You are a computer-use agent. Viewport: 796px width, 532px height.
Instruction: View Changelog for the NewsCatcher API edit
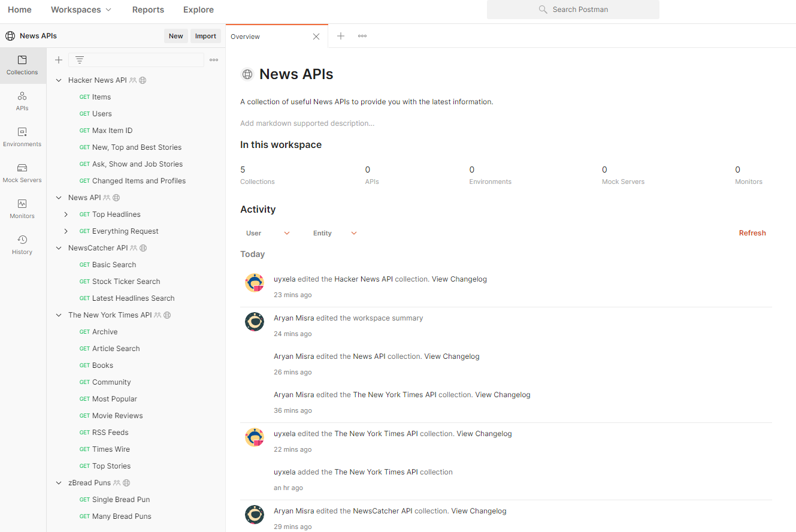pyautogui.click(x=479, y=511)
